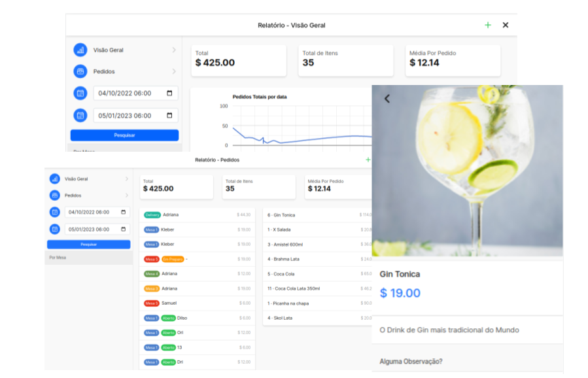Screen dimensions: 588x378
Task: Click the Aberto badge on Dilso's order
Action: click(x=168, y=318)
